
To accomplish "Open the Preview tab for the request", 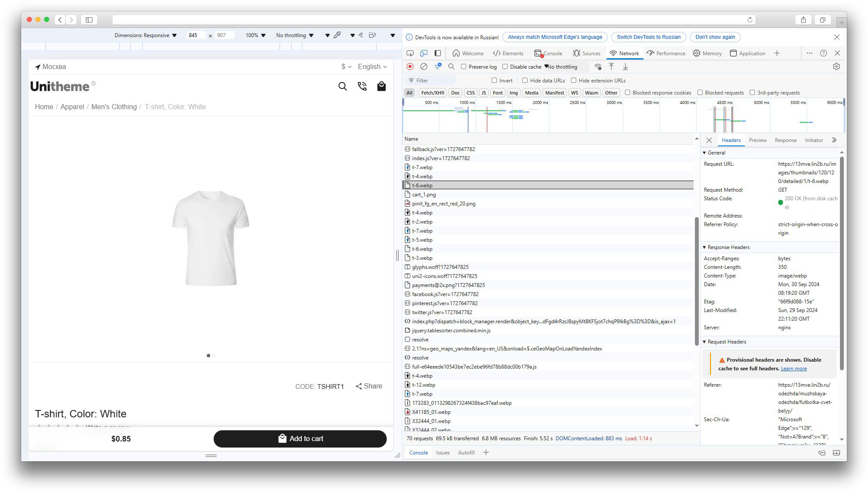I will 758,140.
